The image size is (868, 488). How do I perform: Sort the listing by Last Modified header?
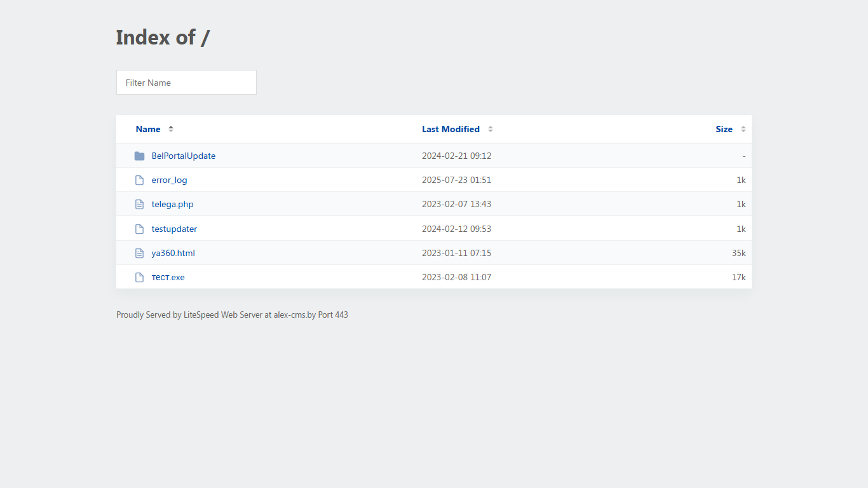tap(451, 129)
